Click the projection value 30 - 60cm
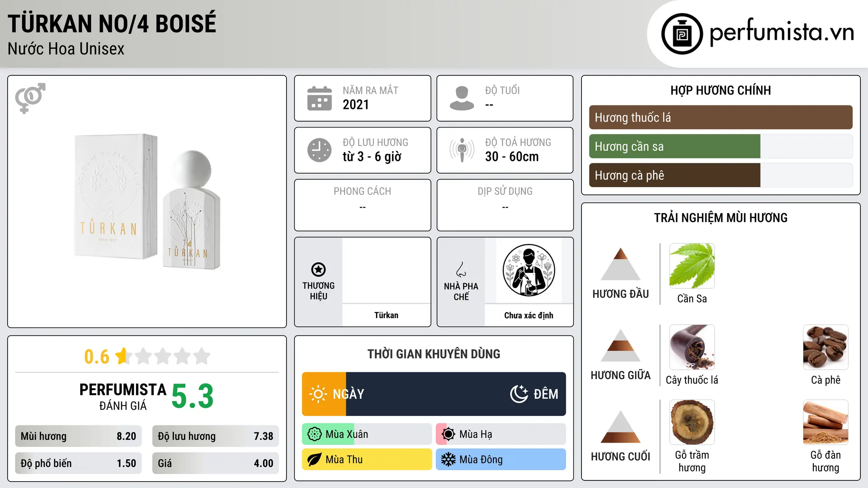The width and height of the screenshot is (868, 488). click(x=512, y=157)
